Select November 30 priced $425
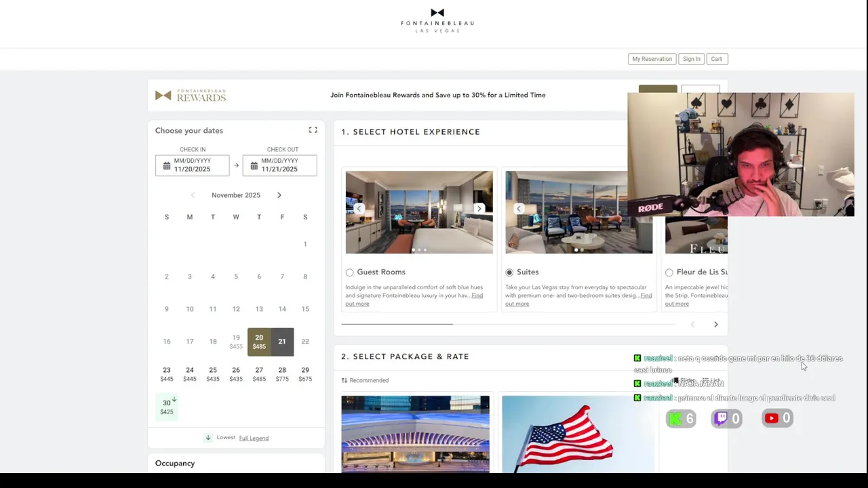This screenshot has width=868, height=488. point(167,407)
